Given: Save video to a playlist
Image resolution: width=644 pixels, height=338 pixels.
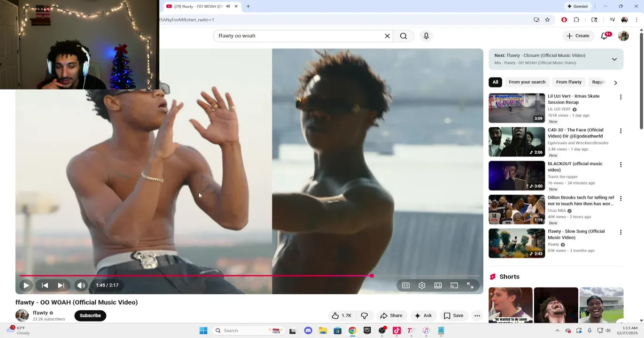Looking at the screenshot, I should pyautogui.click(x=454, y=315).
